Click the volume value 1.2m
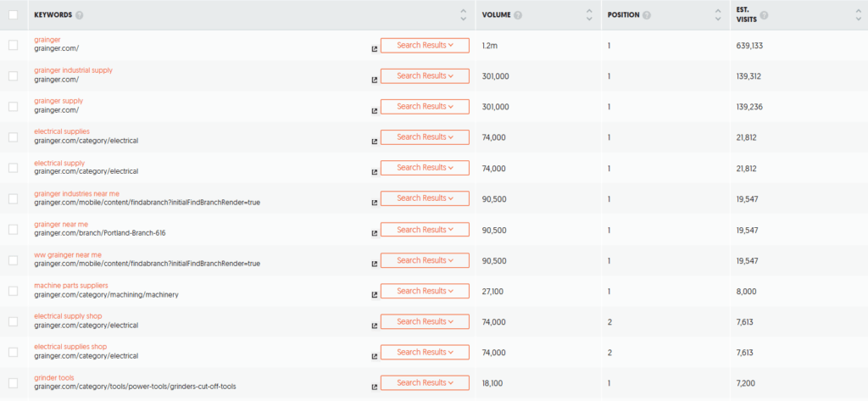 point(489,46)
